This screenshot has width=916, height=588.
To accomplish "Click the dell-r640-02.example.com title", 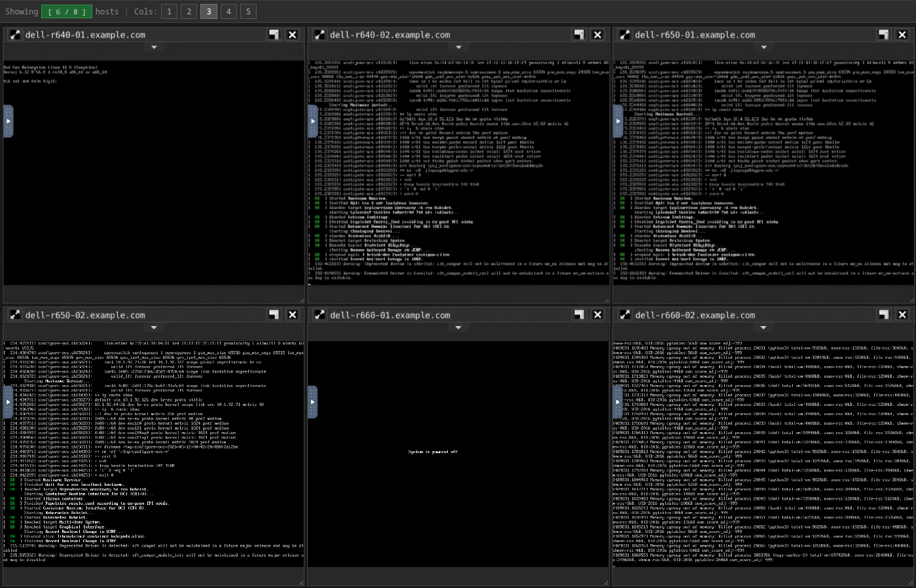I will click(390, 35).
